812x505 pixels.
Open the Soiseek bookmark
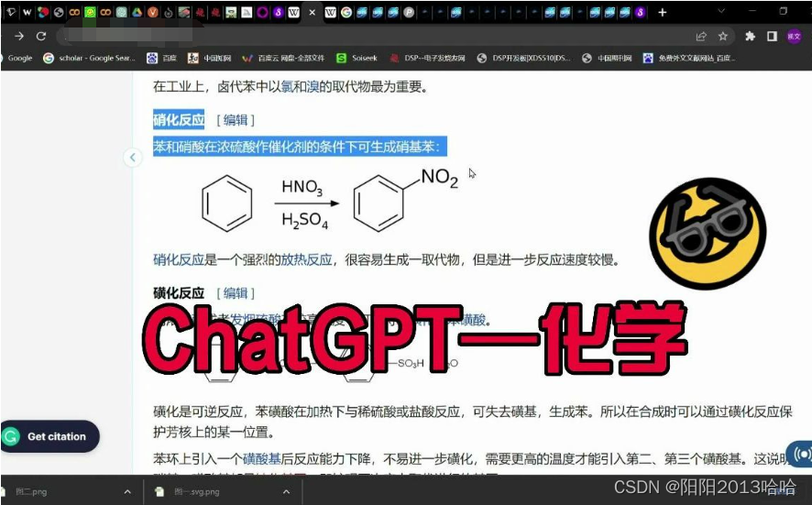357,58
